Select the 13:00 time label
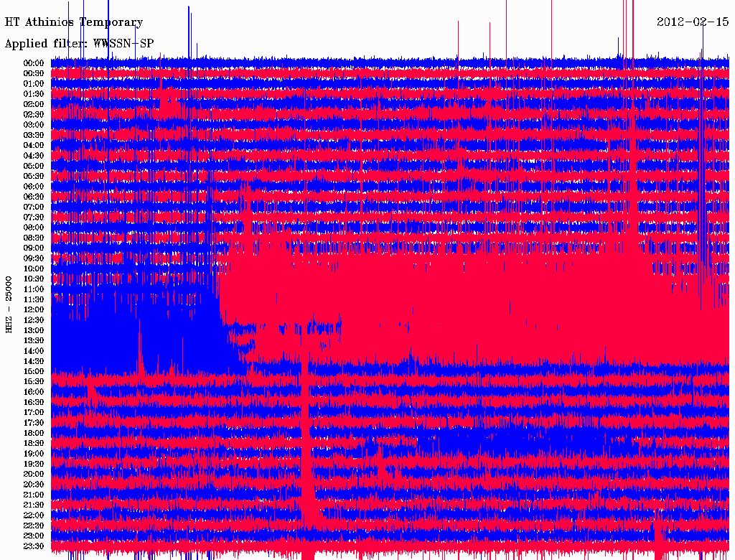This screenshot has height=560, width=735. [x=34, y=331]
